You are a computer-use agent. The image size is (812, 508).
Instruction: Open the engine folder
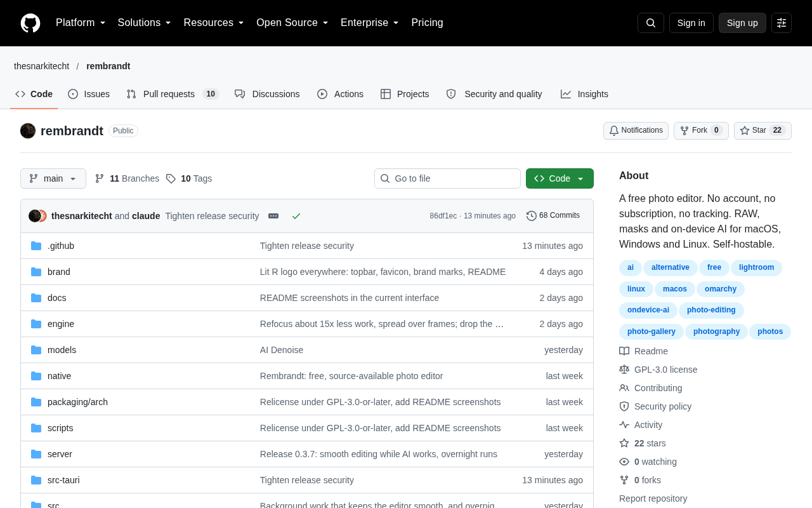click(61, 324)
